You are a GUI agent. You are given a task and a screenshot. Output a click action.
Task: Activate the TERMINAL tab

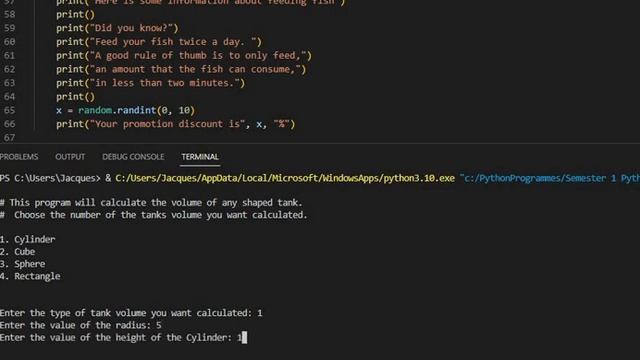[200, 157]
